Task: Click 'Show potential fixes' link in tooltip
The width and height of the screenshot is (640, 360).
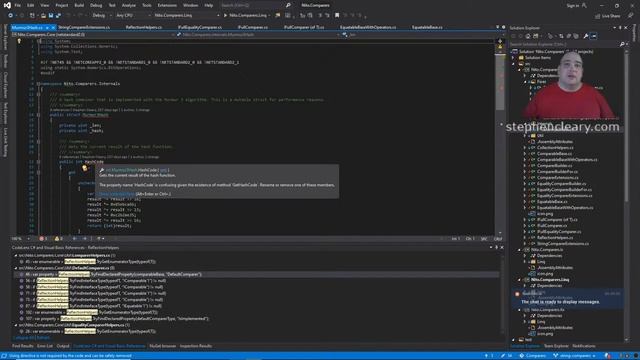Action: tap(117, 194)
